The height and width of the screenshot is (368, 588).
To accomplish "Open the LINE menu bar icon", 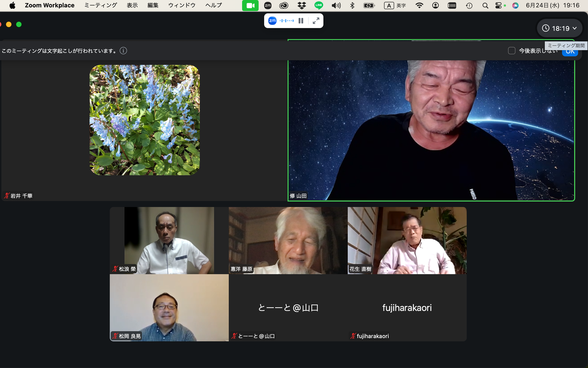I will 319,6.
